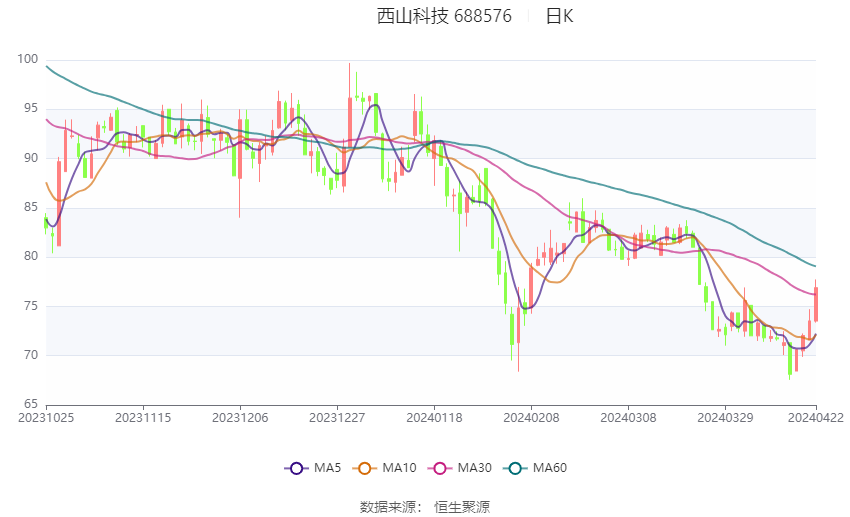Hide the MA5 series via its label
This screenshot has width=850, height=517.
click(327, 468)
